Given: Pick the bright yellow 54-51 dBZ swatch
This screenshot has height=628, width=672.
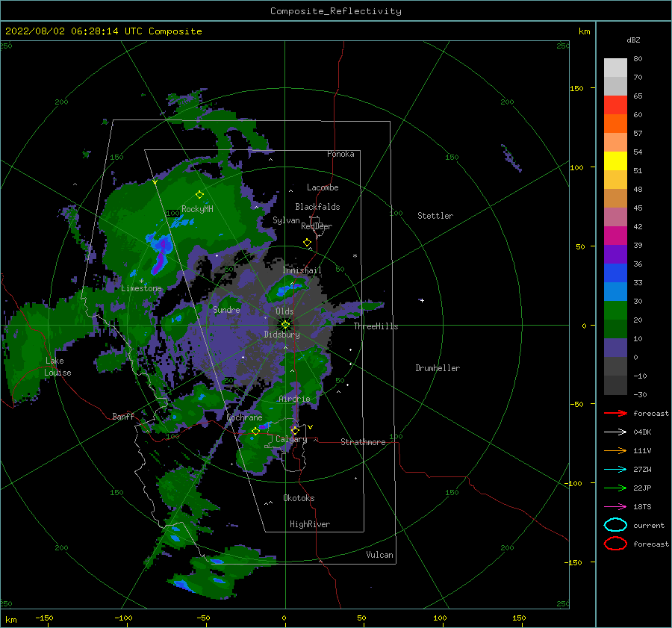Looking at the screenshot, I should pyautogui.click(x=615, y=161).
